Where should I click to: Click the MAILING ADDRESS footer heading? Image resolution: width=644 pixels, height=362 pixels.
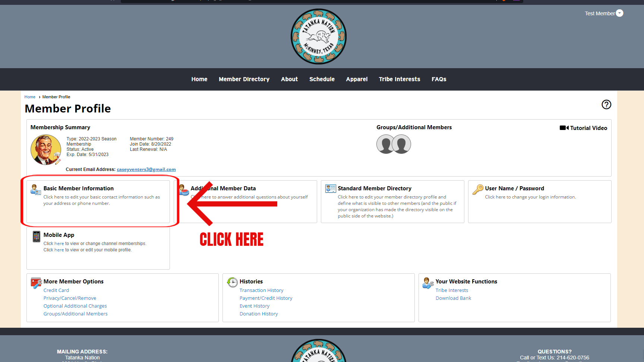click(x=82, y=352)
